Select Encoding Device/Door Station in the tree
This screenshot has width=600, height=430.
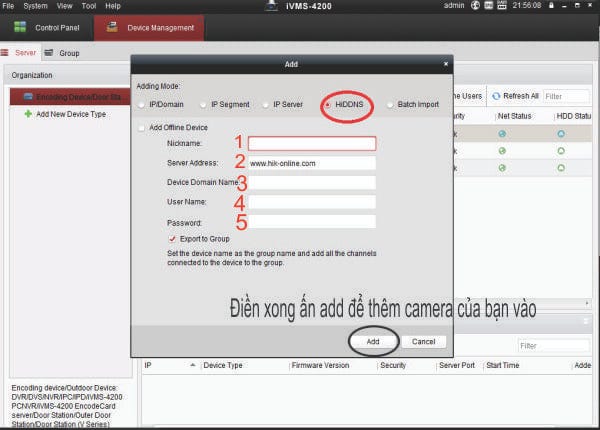[71, 97]
